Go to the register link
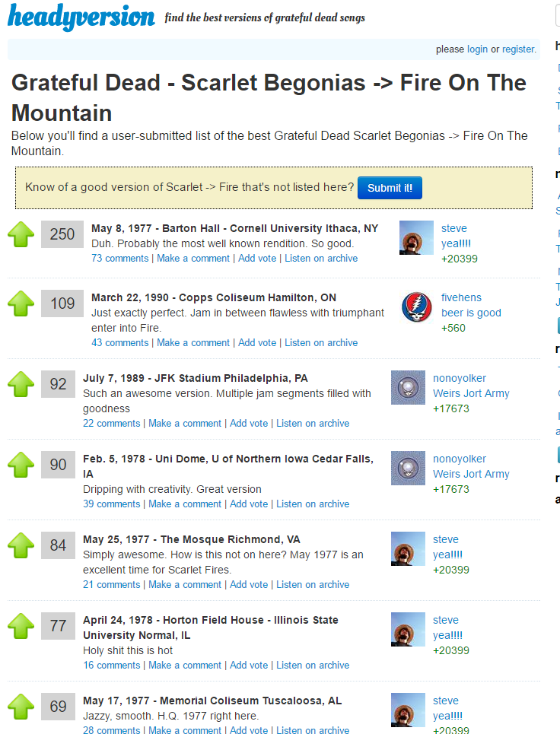 point(518,49)
